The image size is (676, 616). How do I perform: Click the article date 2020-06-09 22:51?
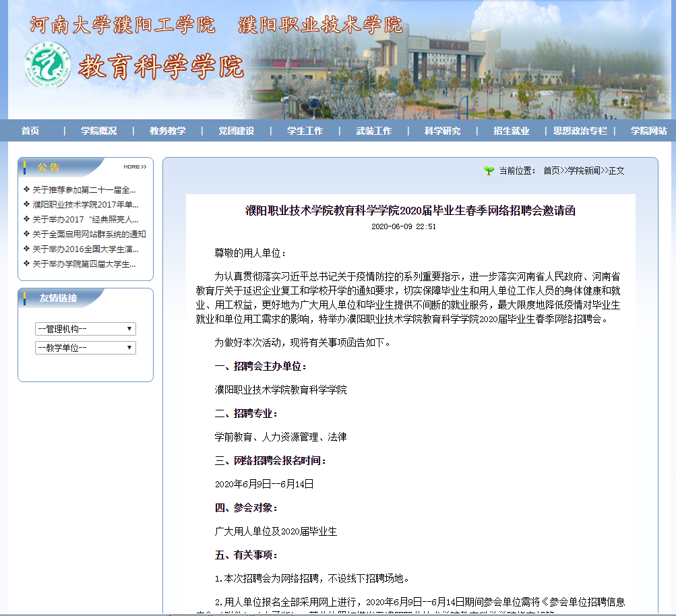click(404, 226)
